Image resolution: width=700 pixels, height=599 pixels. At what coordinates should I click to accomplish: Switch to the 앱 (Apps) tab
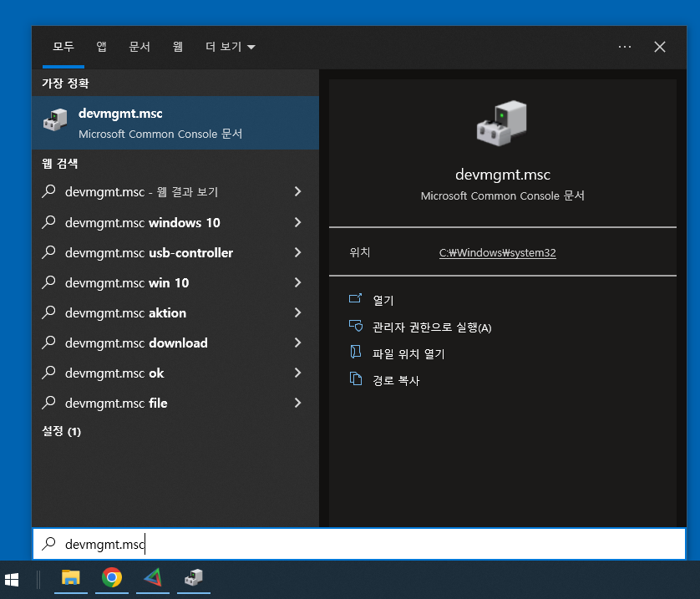click(101, 47)
